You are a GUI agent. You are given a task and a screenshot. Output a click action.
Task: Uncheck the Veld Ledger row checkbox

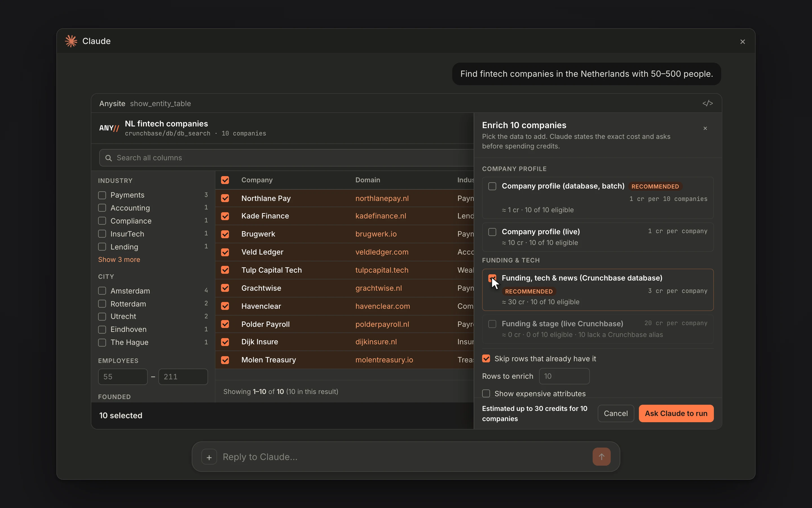tap(225, 252)
